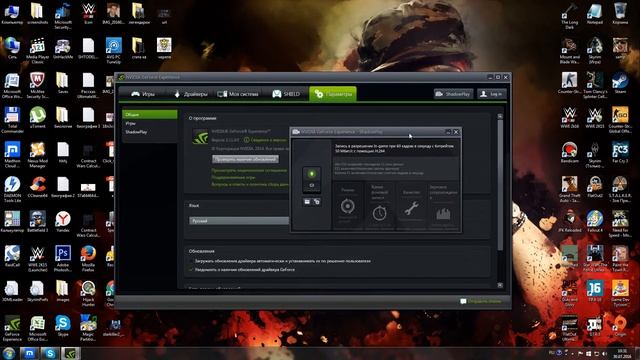Open the license agreement link
Screen dimensions: 640x360
pyautogui.click(x=249, y=170)
